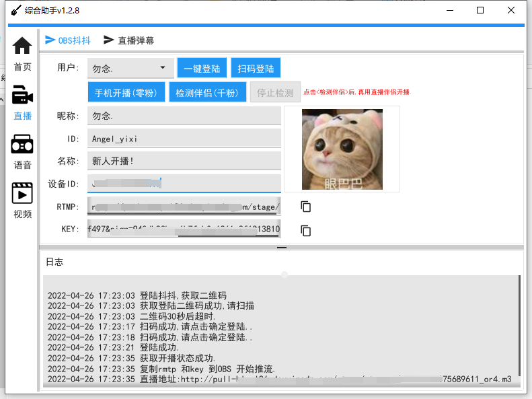Click the splitter handle above 日志
Image resolution: width=532 pixels, height=399 pixels.
click(282, 248)
